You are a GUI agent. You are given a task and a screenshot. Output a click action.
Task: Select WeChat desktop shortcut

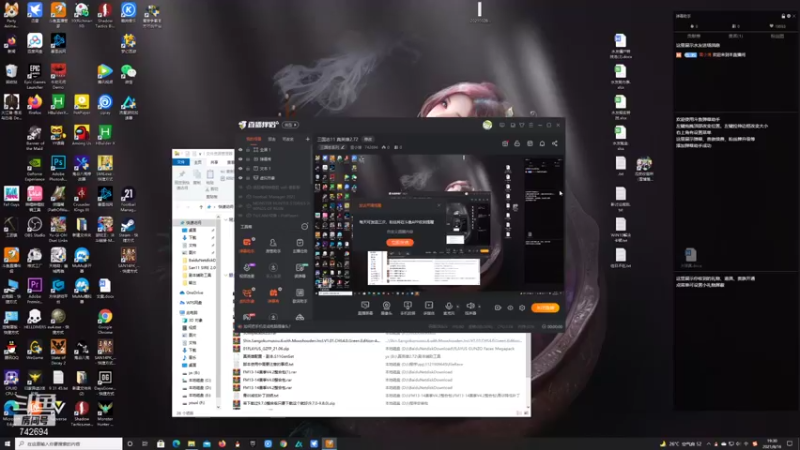[128, 74]
